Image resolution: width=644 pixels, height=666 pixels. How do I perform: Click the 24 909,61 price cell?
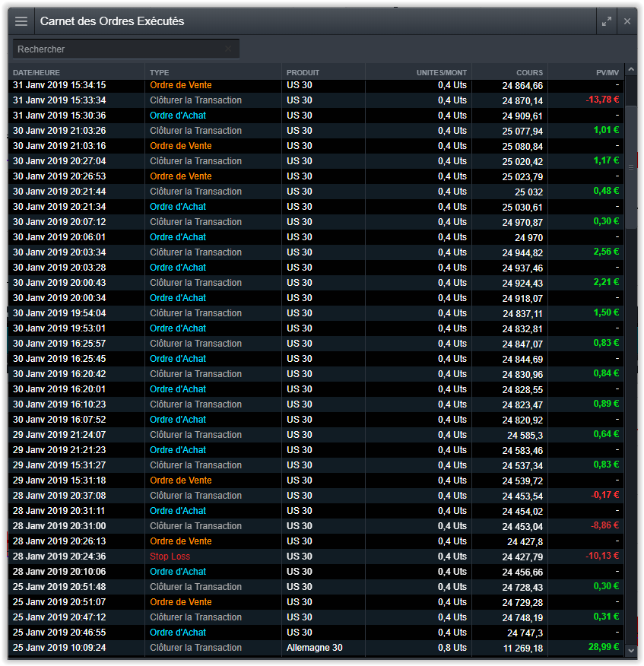coord(522,116)
